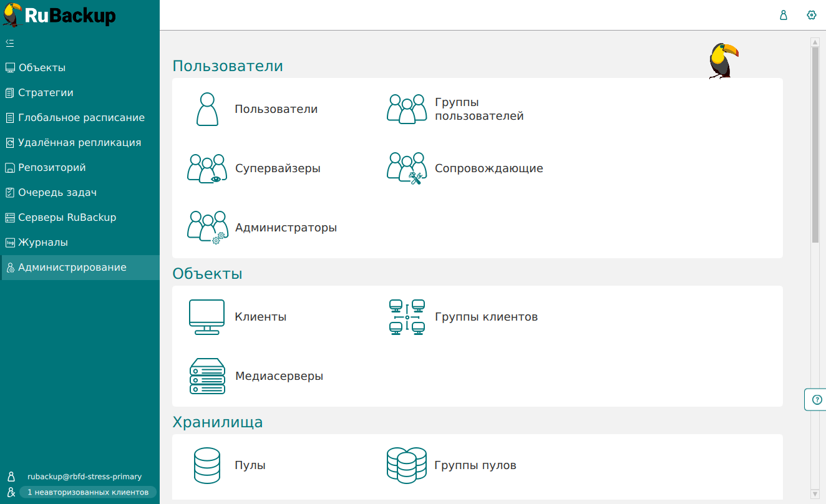Go to Объекты in sidebar
Screen dimensions: 826x504
(42, 68)
